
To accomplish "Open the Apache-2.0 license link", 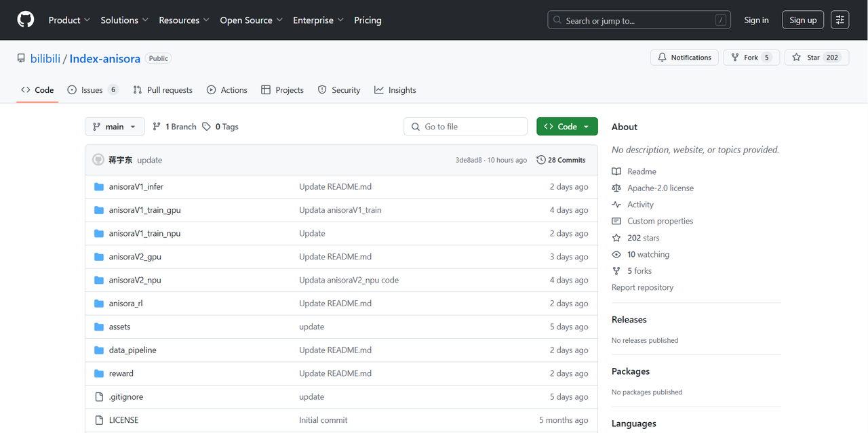I will [652, 188].
